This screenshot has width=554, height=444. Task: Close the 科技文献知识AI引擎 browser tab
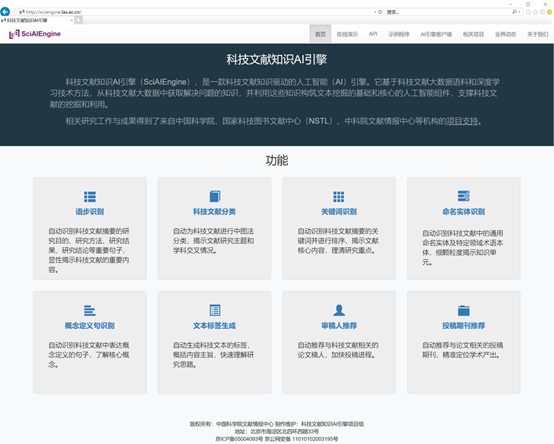pos(71,20)
